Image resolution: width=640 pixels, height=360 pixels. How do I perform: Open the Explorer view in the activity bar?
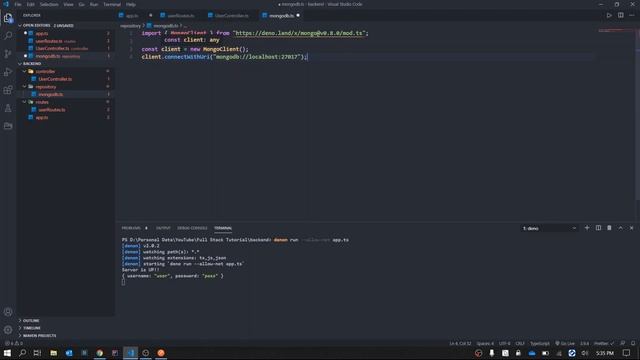tap(8, 18)
